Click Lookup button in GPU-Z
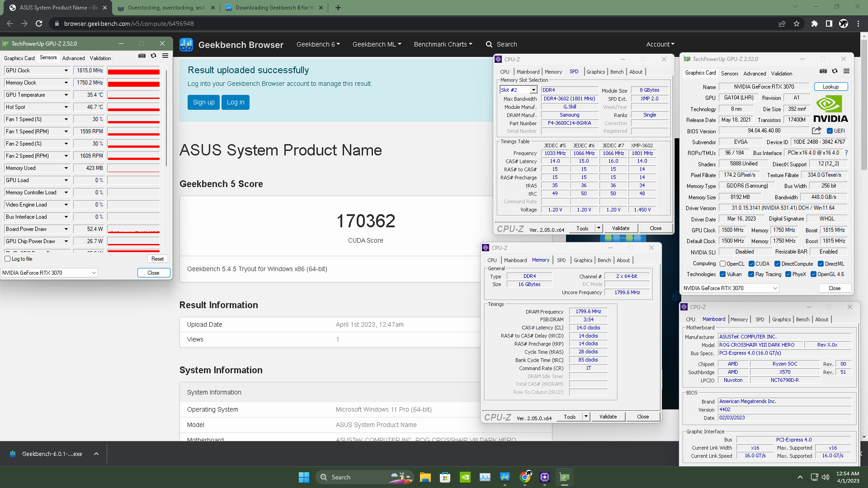Image resolution: width=868 pixels, height=488 pixels. coord(831,87)
